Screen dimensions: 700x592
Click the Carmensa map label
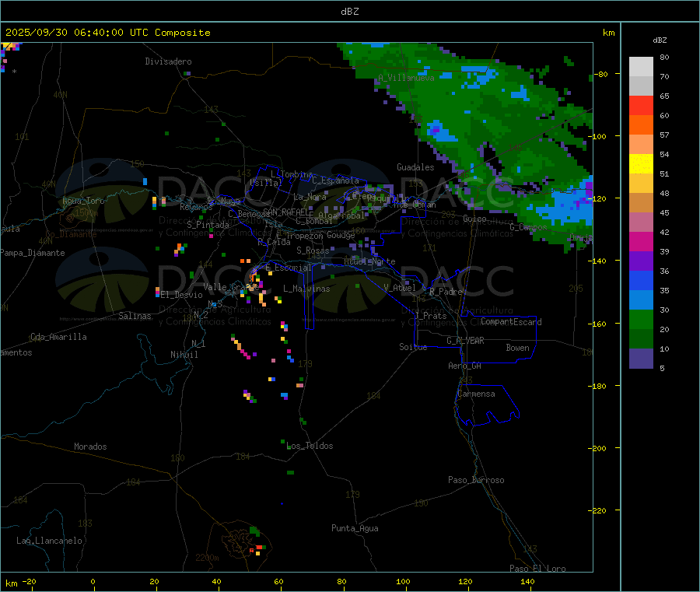476,394
